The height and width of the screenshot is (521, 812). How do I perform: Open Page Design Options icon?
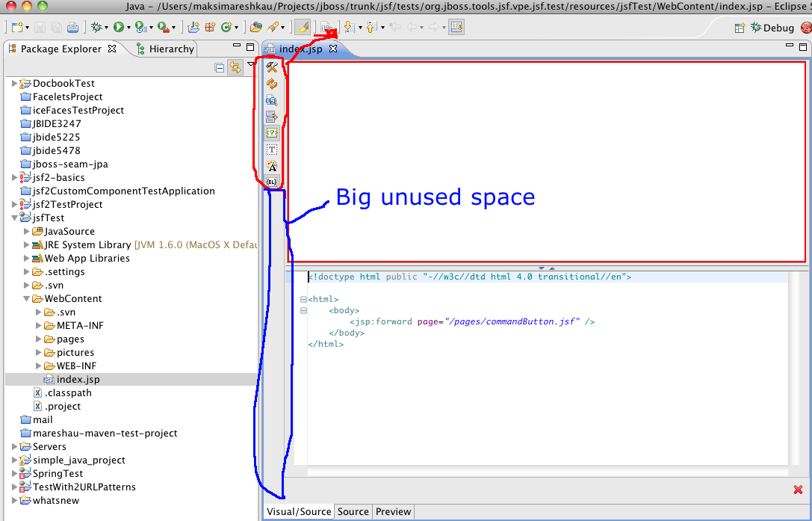[272, 100]
